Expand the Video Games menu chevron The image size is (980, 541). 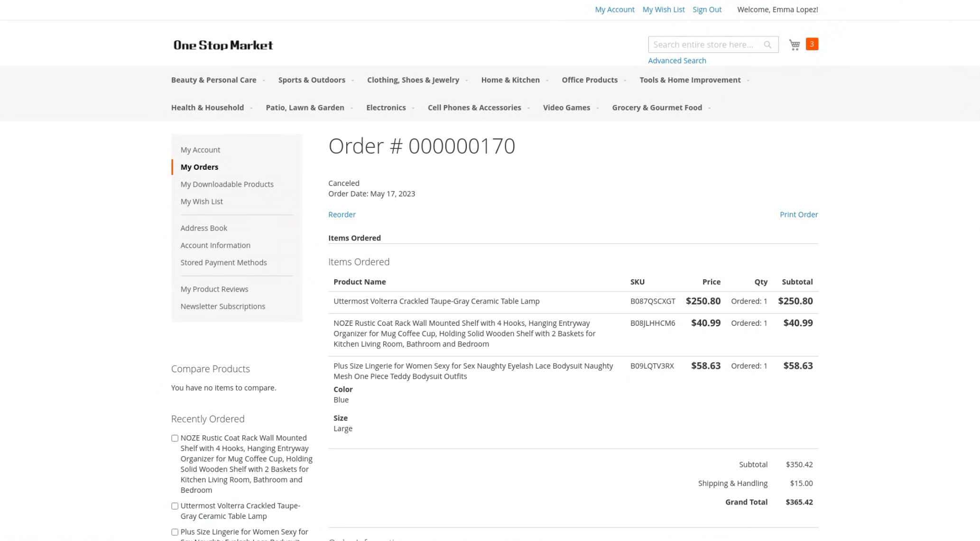[x=598, y=108]
